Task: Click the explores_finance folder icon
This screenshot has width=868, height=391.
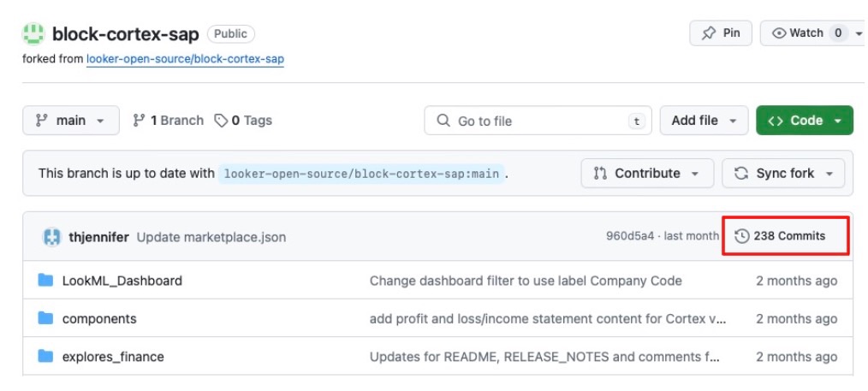Action: (45, 356)
